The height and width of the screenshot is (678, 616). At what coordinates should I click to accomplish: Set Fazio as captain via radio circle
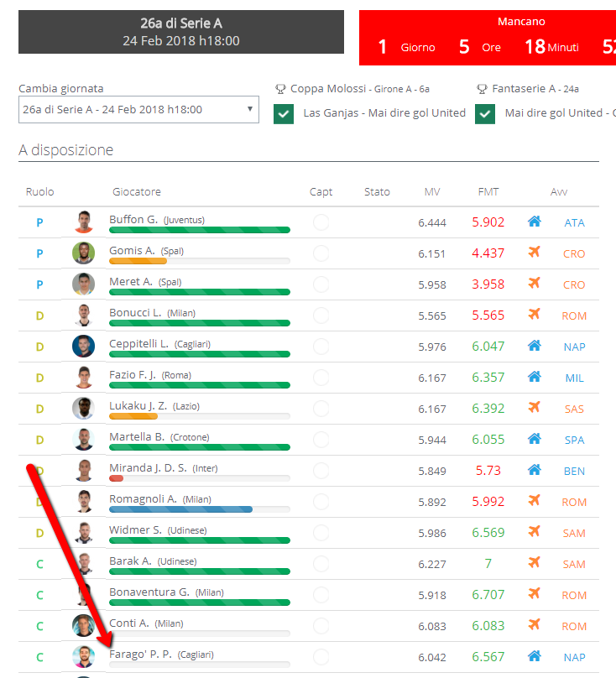click(321, 378)
